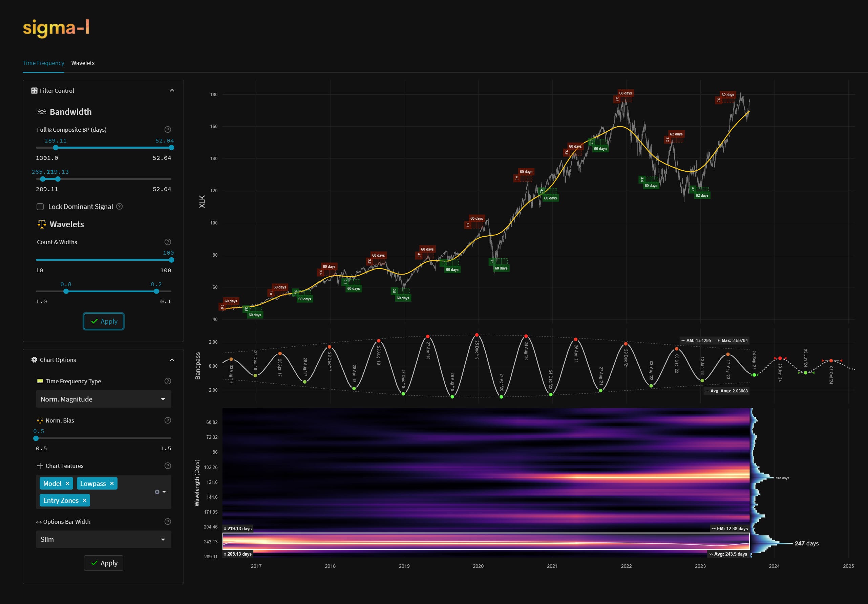The width and height of the screenshot is (868, 604).
Task: Select the Time Frequency tab
Action: [43, 63]
